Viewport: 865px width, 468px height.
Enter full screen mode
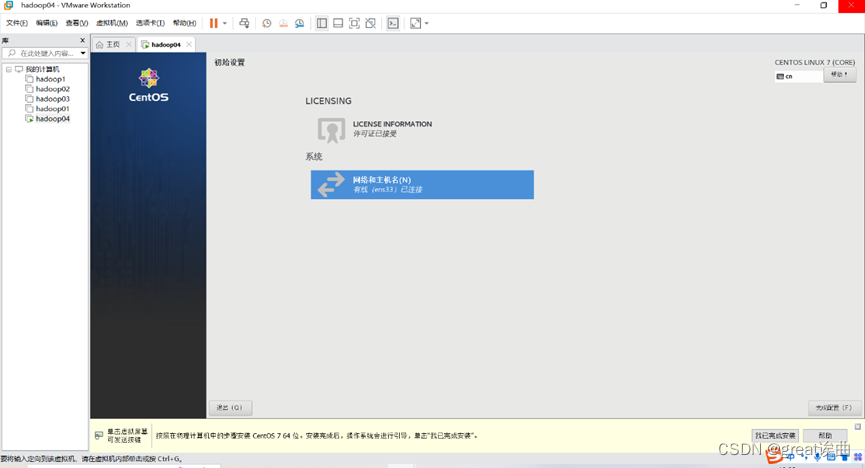[x=355, y=23]
